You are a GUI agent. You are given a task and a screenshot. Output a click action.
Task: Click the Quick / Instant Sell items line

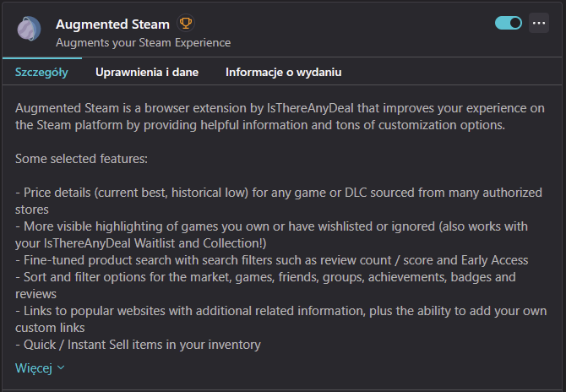pos(138,345)
